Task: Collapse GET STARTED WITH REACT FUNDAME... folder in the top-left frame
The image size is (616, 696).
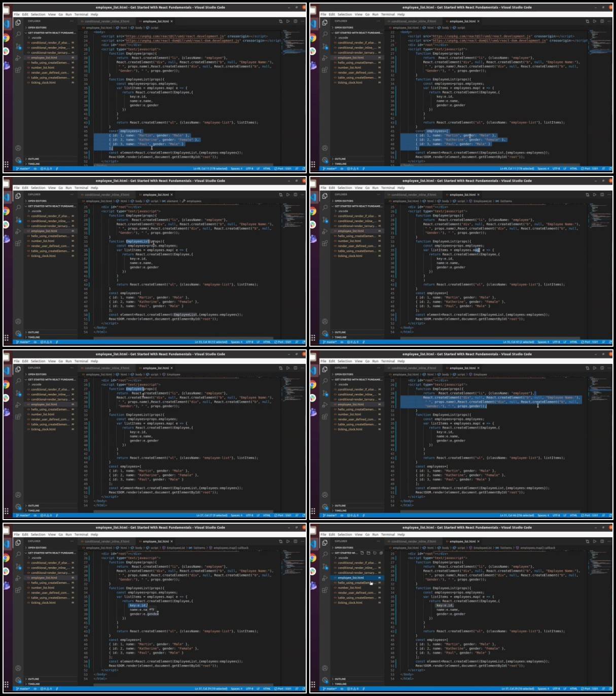Action: click(51, 32)
